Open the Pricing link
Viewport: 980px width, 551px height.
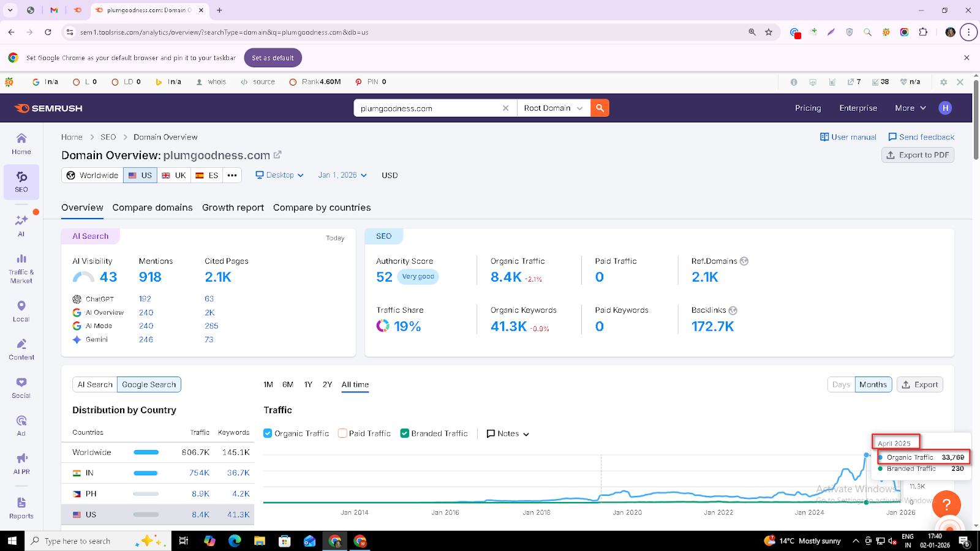point(808,108)
